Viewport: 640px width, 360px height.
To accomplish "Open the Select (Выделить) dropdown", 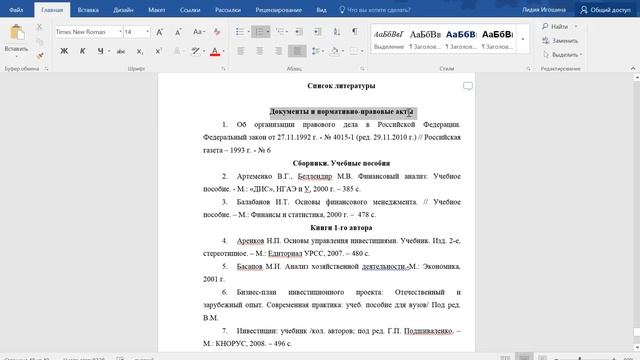I will point(563,55).
